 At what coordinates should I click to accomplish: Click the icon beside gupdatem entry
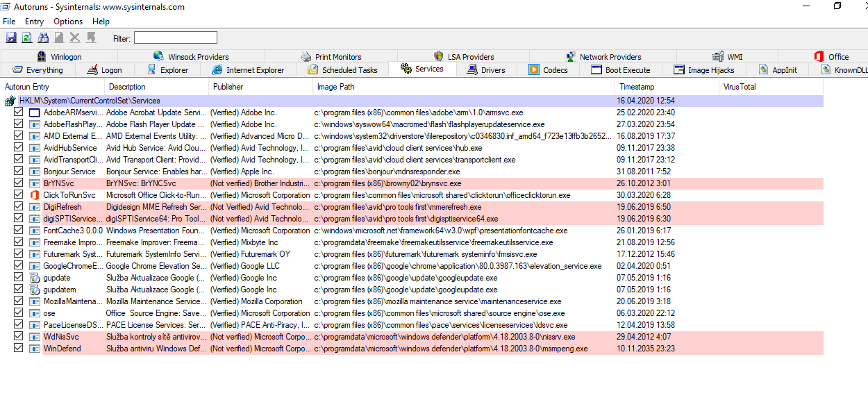pyautogui.click(x=34, y=290)
